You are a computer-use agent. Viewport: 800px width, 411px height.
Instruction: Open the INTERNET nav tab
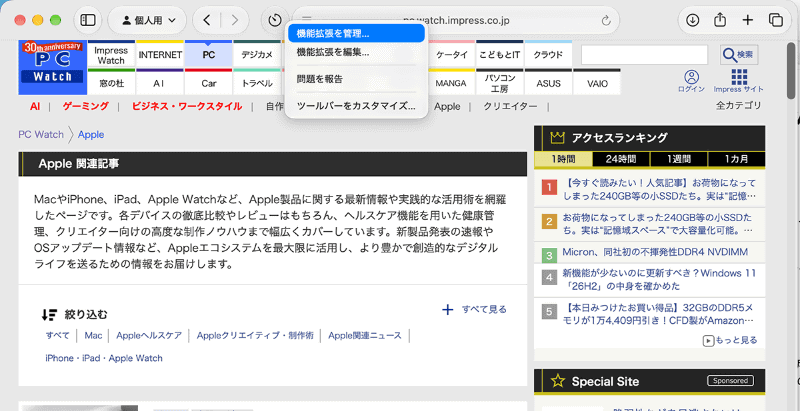pos(160,55)
